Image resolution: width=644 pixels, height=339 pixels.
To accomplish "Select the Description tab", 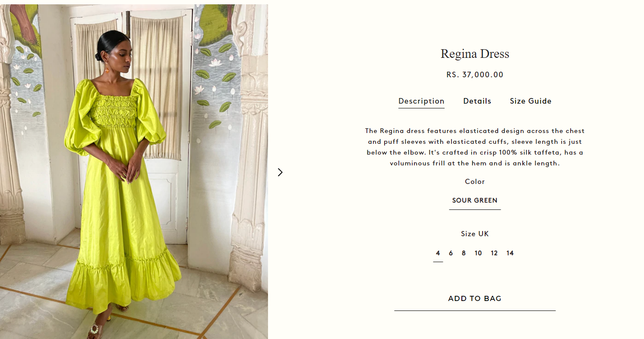I will pyautogui.click(x=421, y=101).
